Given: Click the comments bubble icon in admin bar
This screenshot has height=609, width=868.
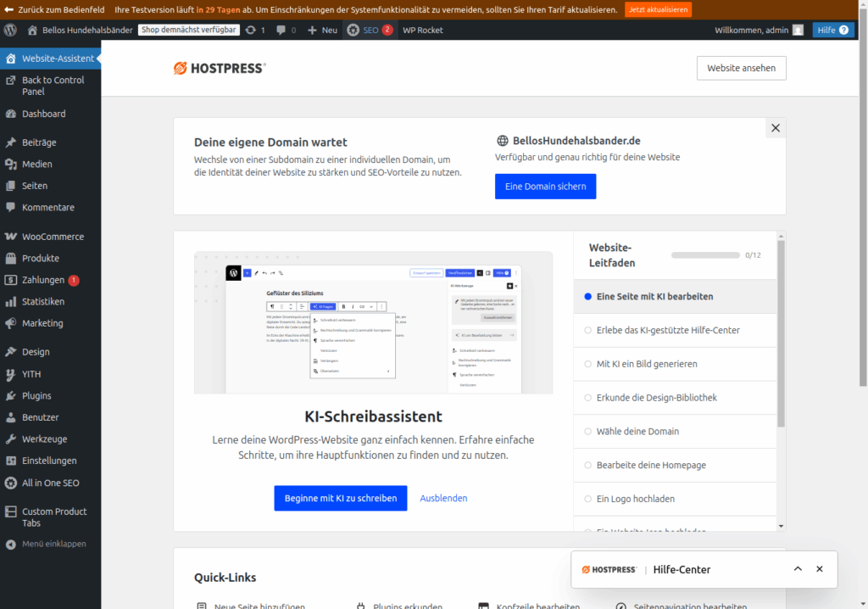Looking at the screenshot, I should (281, 30).
